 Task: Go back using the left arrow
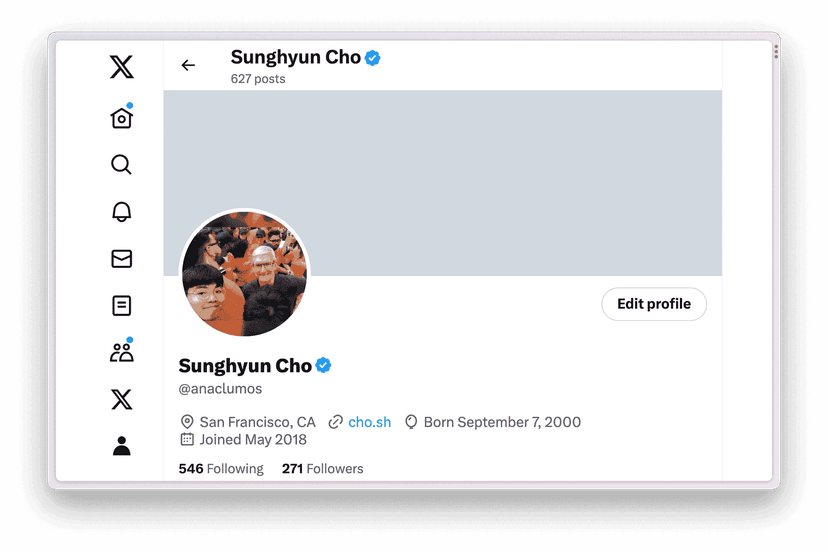click(x=188, y=65)
